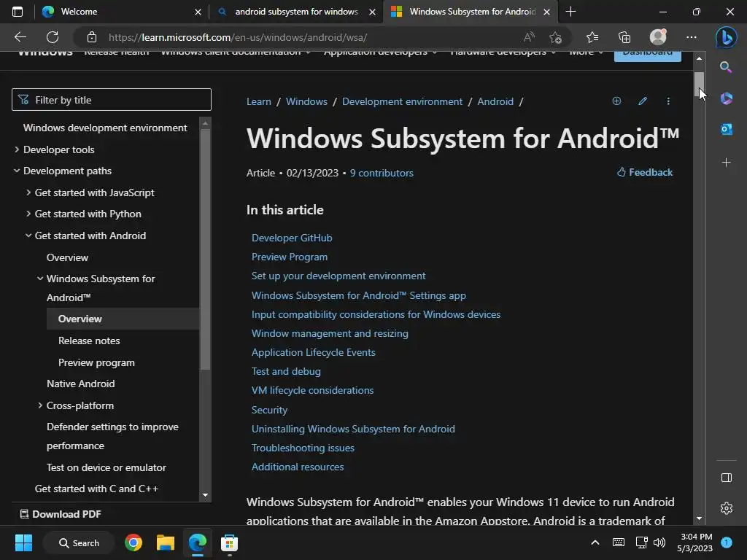747x560 pixels.
Task: Open Outlook sidebar icon
Action: pos(726,128)
